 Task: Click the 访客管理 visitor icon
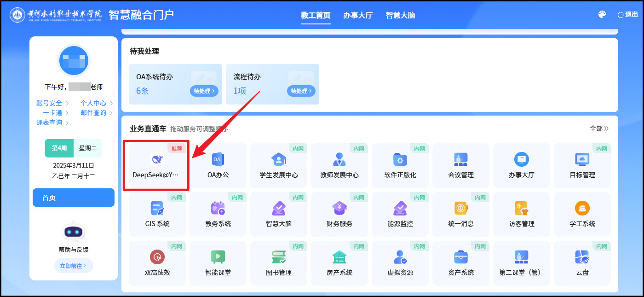pos(521,209)
